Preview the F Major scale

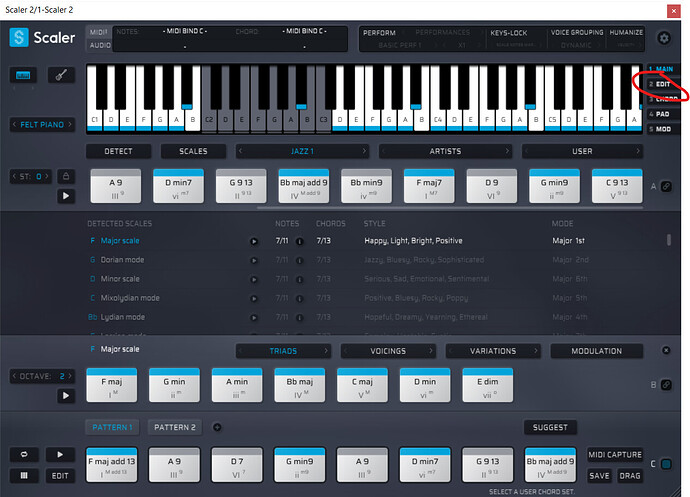pos(254,241)
